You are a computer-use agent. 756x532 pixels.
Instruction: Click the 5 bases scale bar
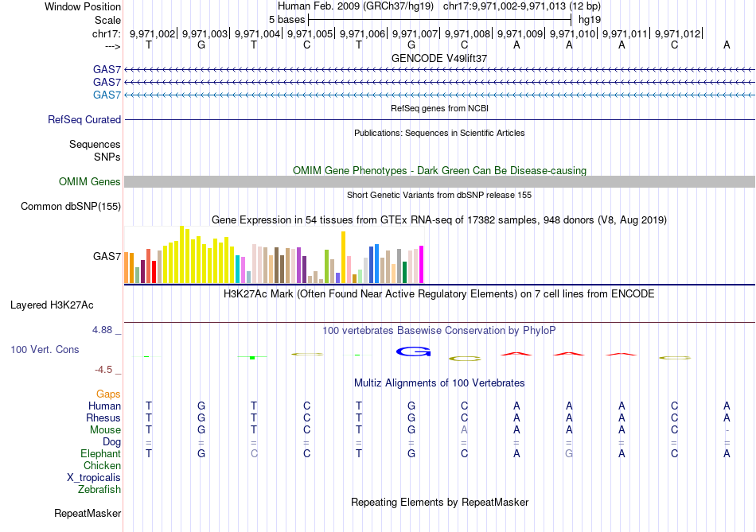pyautogui.click(x=440, y=20)
